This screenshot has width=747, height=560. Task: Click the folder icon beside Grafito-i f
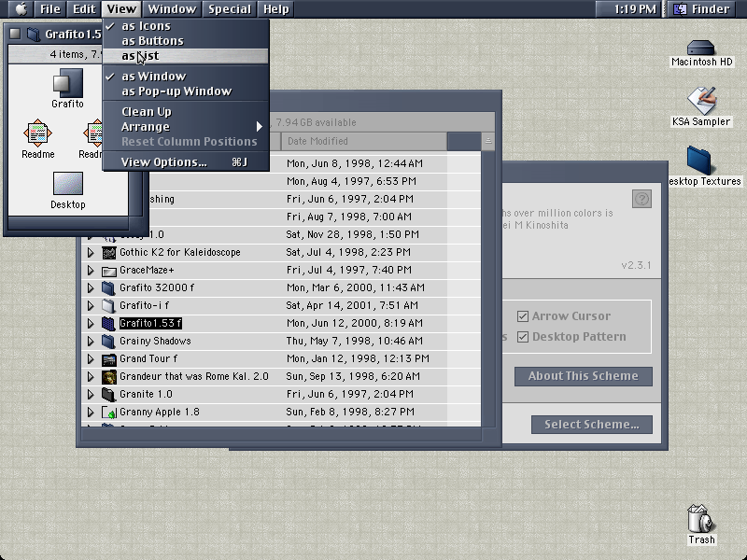click(x=109, y=306)
